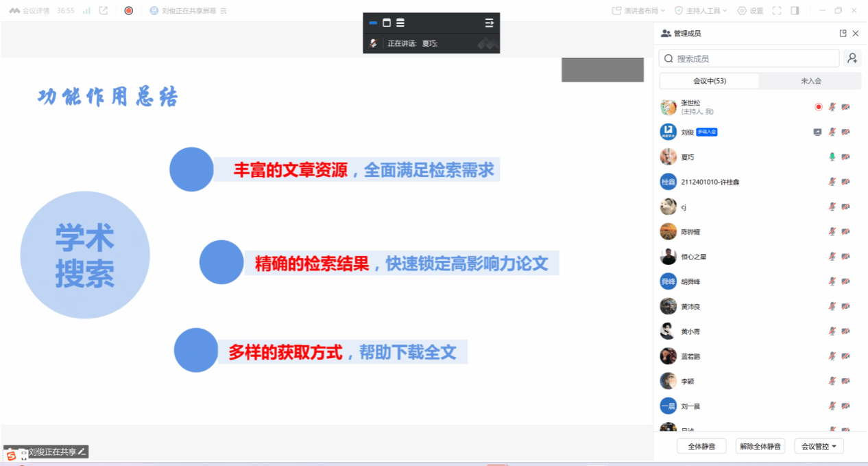
Task: Open the network signal strength indicator
Action: [x=86, y=11]
